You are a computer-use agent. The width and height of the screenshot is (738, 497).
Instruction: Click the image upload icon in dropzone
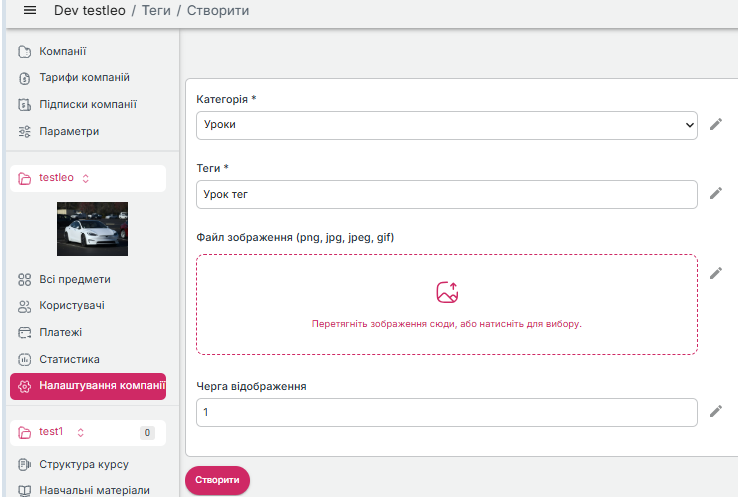point(447,292)
